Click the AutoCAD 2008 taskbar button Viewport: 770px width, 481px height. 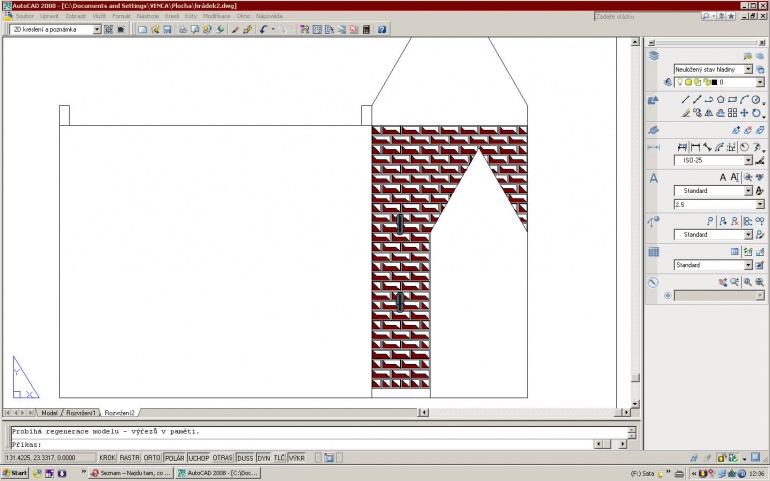pos(218,473)
